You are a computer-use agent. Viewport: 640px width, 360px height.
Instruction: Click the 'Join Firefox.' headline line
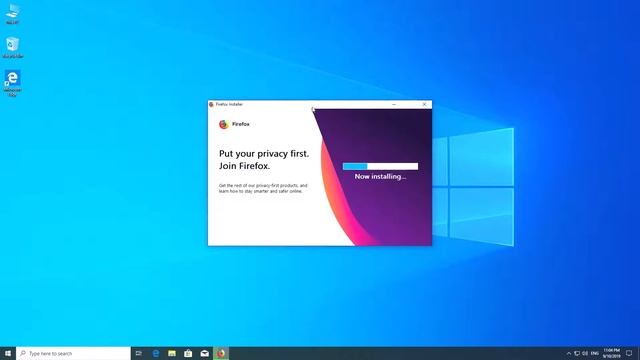click(244, 166)
